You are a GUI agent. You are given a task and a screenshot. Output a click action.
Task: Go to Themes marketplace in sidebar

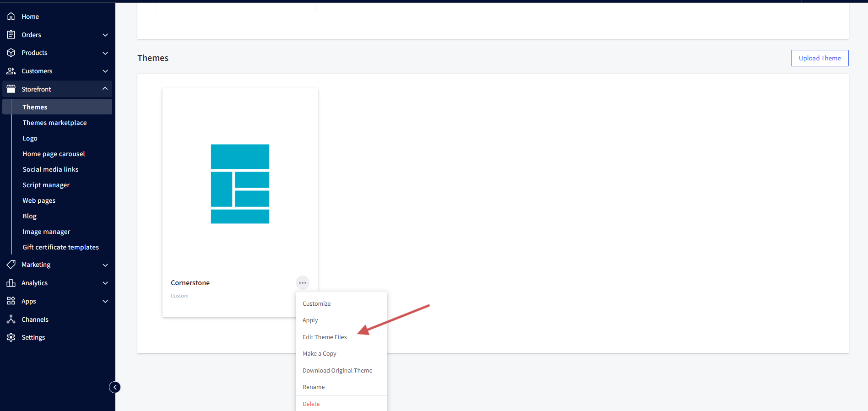pyautogui.click(x=54, y=123)
